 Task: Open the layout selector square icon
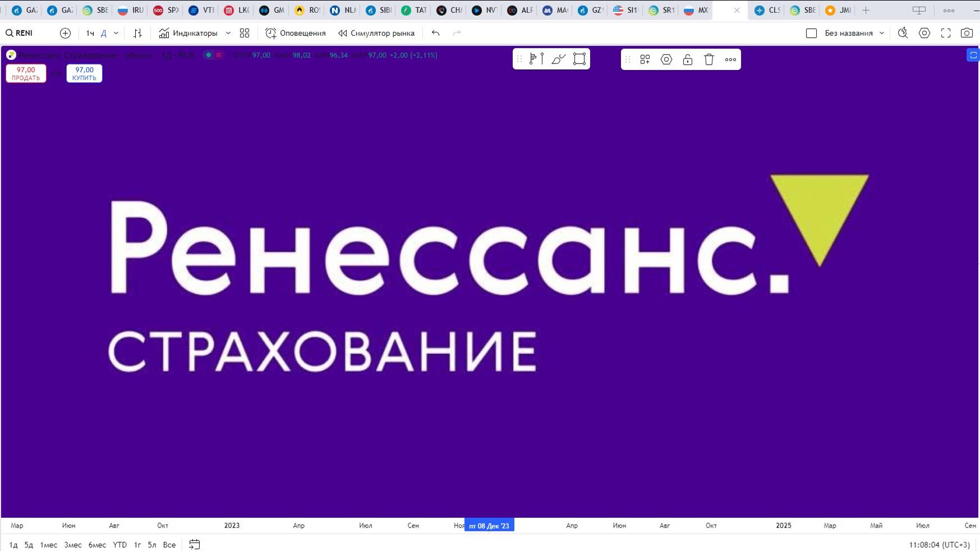[811, 33]
